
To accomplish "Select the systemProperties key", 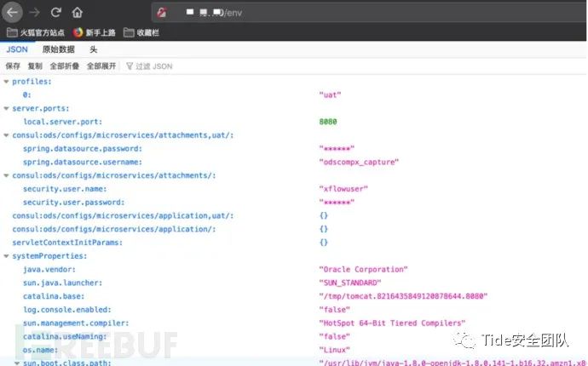I will pos(49,256).
